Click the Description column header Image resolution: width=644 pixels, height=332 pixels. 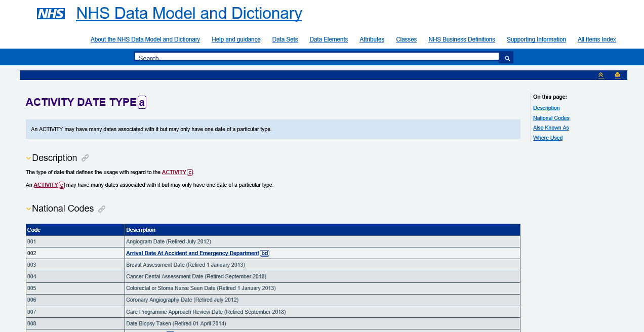pos(323,230)
